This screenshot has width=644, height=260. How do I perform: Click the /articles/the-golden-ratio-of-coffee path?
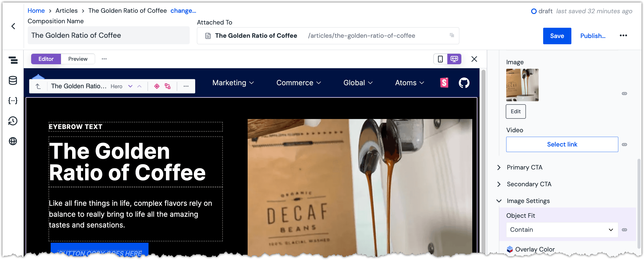click(361, 35)
